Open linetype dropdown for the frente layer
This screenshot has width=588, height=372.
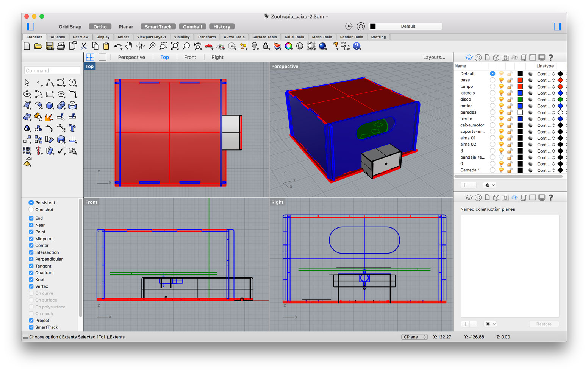click(x=546, y=119)
